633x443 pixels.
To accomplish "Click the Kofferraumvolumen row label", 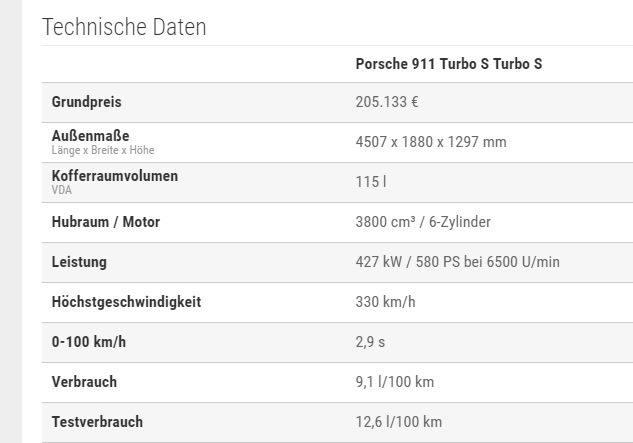I will coord(115,175).
